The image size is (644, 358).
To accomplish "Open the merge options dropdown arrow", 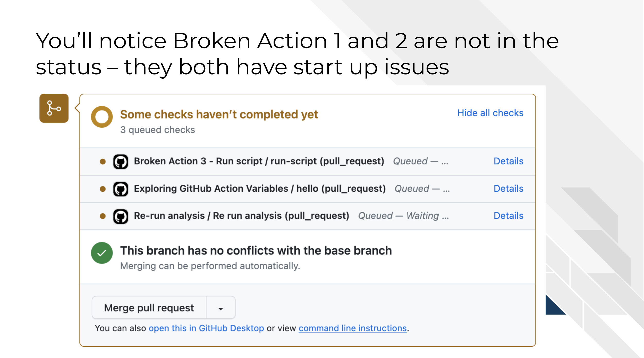I will pyautogui.click(x=221, y=308).
